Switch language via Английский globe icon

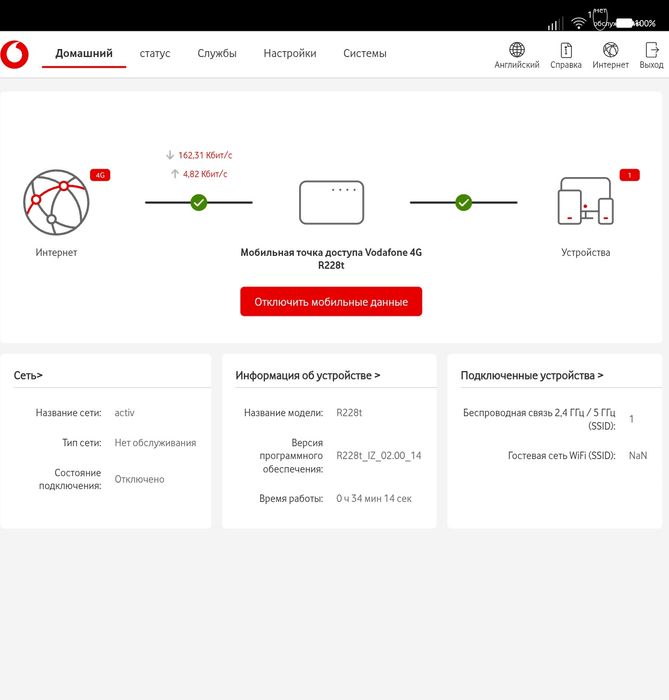[517, 50]
